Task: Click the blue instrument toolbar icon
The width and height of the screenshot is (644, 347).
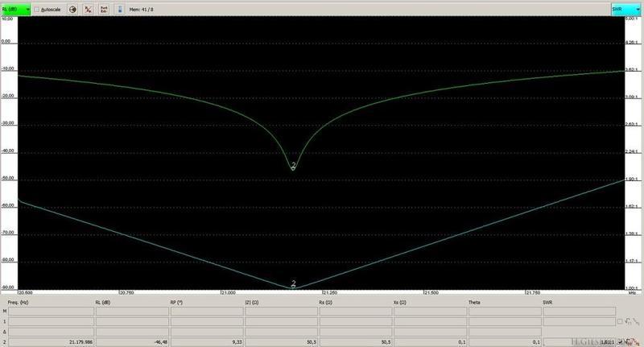Action: pos(119,9)
